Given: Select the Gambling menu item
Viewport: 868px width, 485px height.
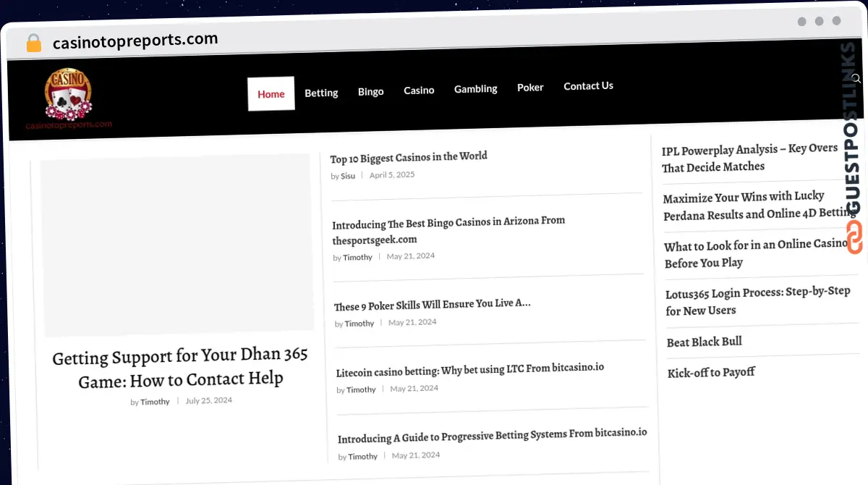Looking at the screenshot, I should (475, 88).
